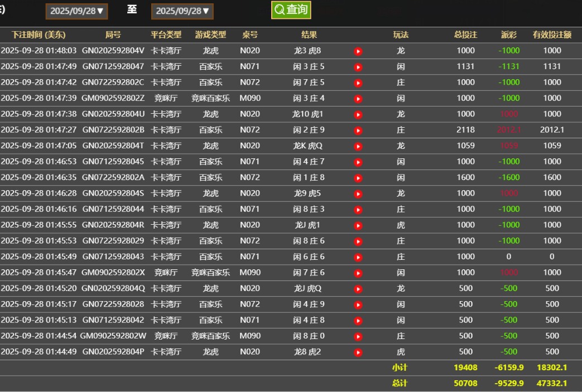Open replay of the tied 闲 6 庄 6 round
This screenshot has height=392, width=582.
point(358,257)
